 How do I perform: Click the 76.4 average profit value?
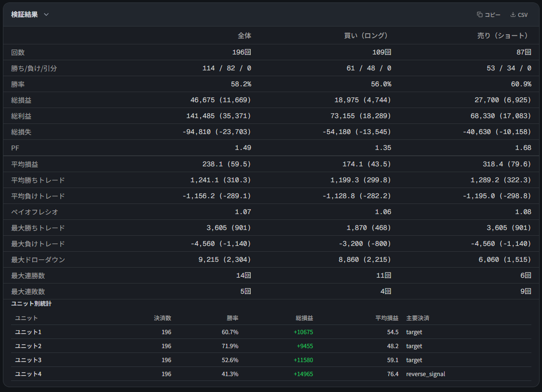393,374
